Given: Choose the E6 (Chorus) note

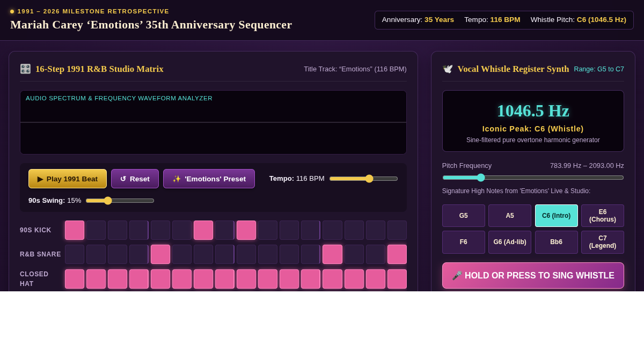Looking at the screenshot, I should pyautogui.click(x=603, y=216).
